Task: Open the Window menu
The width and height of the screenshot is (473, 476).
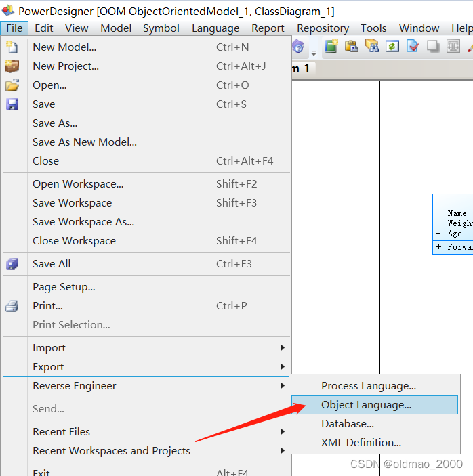Action: tap(419, 28)
